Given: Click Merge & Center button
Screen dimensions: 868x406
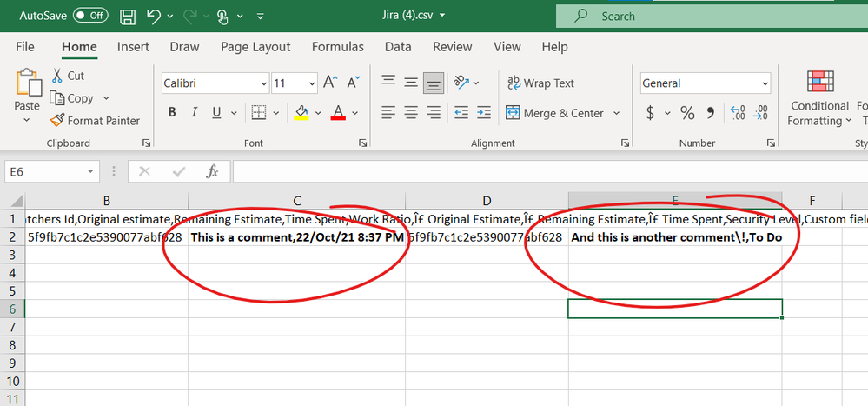Looking at the screenshot, I should tap(554, 113).
